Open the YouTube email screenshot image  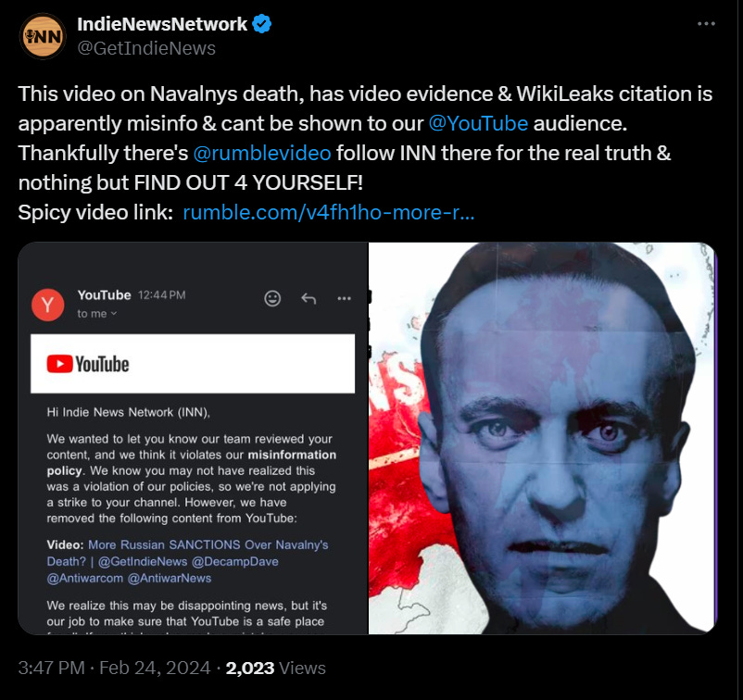click(193, 438)
